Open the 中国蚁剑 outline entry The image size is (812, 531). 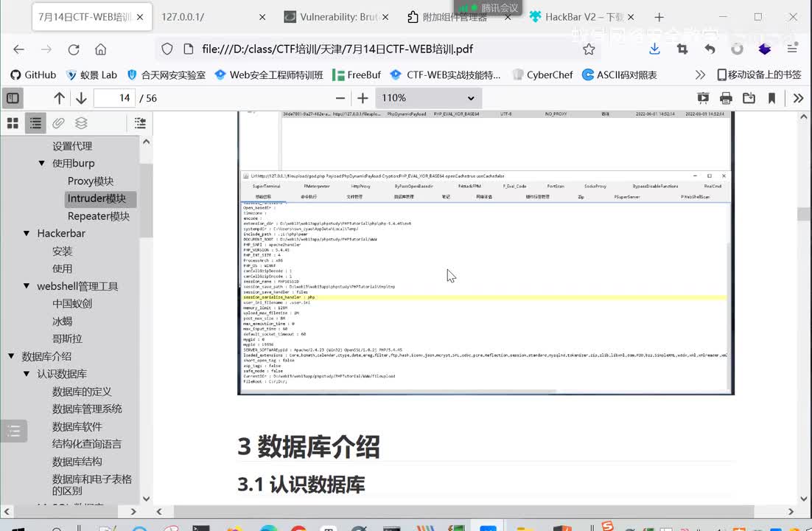(x=72, y=304)
